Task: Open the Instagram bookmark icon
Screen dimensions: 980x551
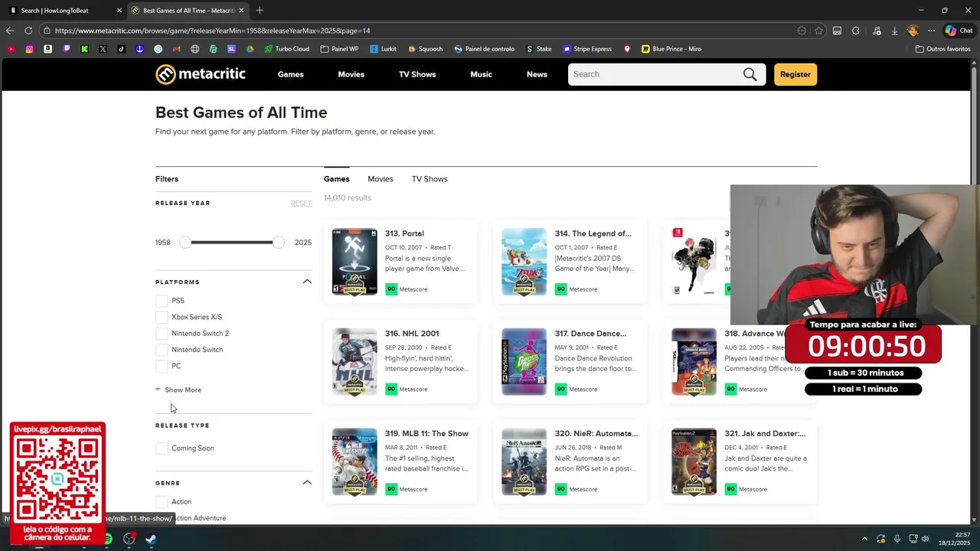Action: coord(29,49)
